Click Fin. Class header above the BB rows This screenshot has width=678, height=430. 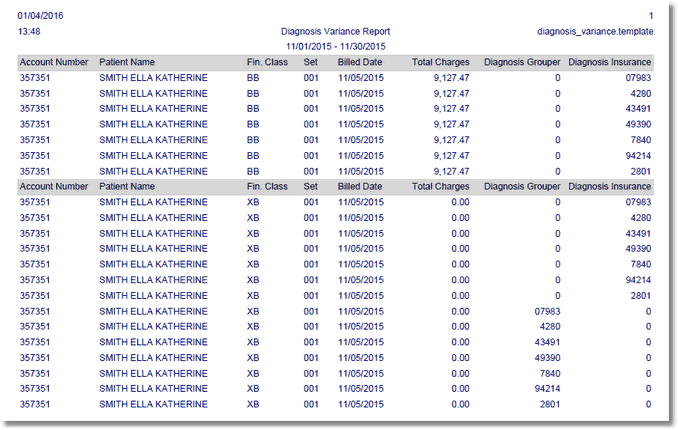pos(267,62)
